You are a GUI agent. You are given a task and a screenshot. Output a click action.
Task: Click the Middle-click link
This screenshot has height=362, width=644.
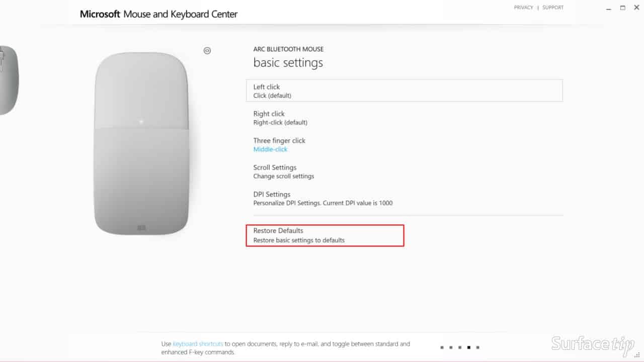[x=270, y=149]
